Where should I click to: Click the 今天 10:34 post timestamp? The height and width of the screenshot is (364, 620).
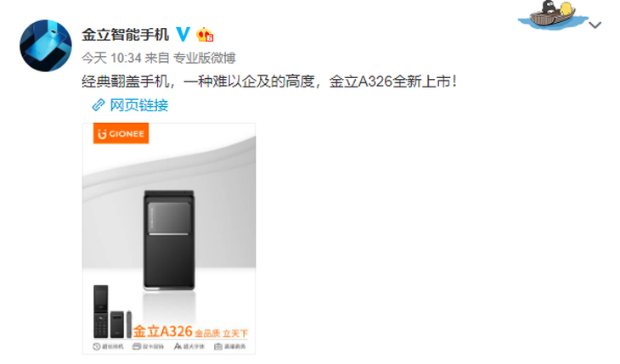click(x=111, y=58)
